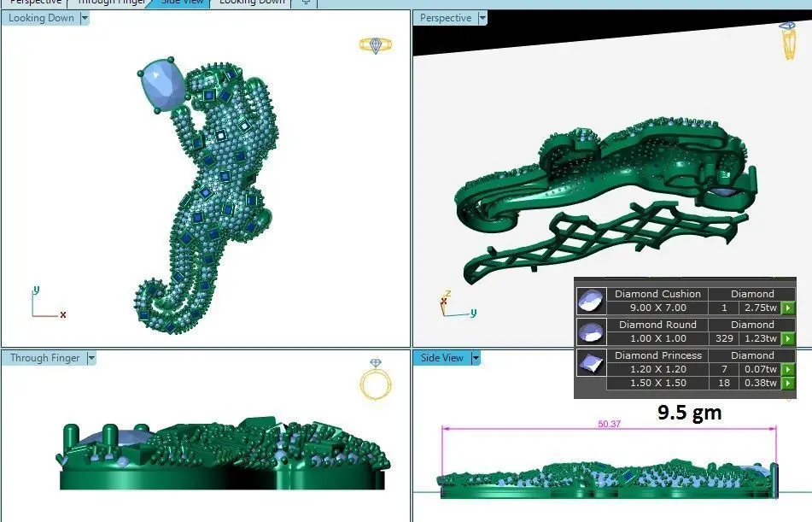Viewport: 812px width, 522px height.
Task: Click the ring orientation icon in Perspective viewport
Action: coord(787,40)
